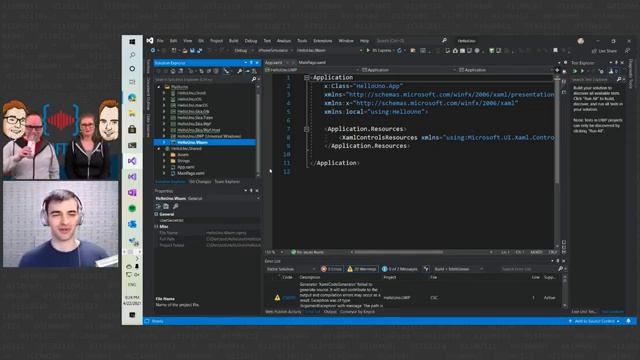
Task: Toggle the Messages filter
Action: click(400, 269)
